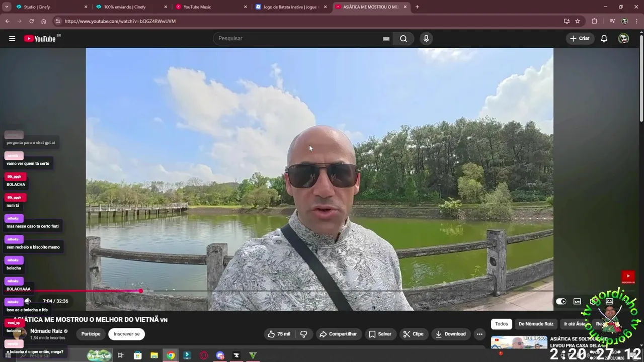Open Discord from the taskbar
The height and width of the screenshot is (362, 644).
220,355
